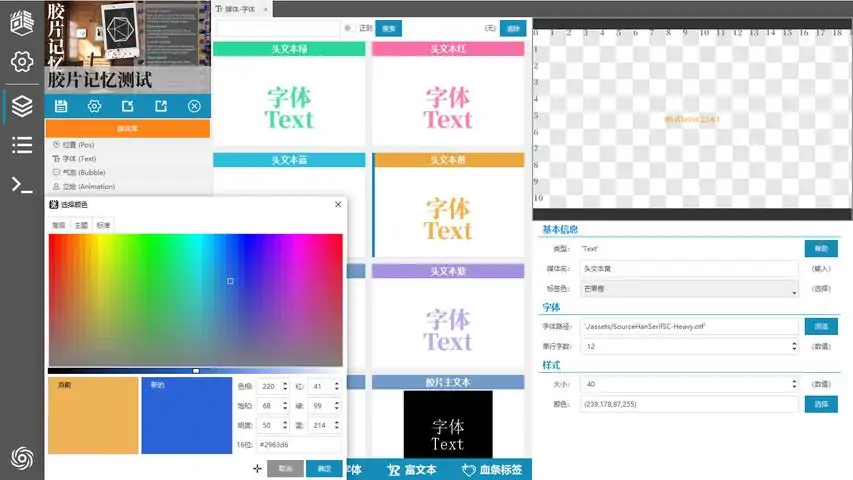The width and height of the screenshot is (853, 480).
Task: Switch to the 主题 tab in color dialog
Action: pyautogui.click(x=81, y=225)
